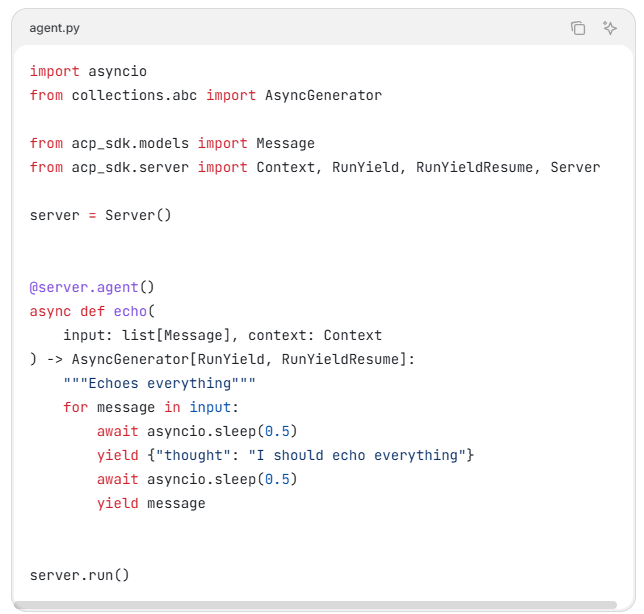This screenshot has width=644, height=614.
Task: Click the agent.py filename label
Action: point(54,28)
